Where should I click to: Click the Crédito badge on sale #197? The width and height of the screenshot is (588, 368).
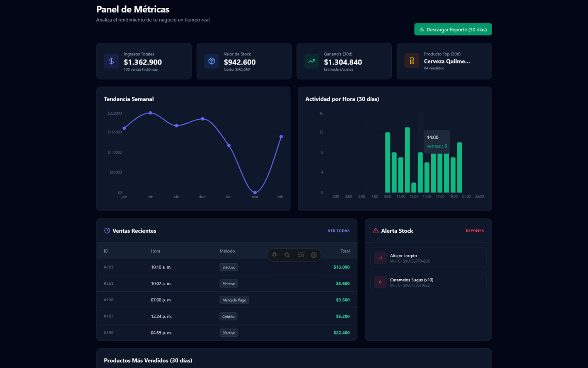pyautogui.click(x=228, y=316)
